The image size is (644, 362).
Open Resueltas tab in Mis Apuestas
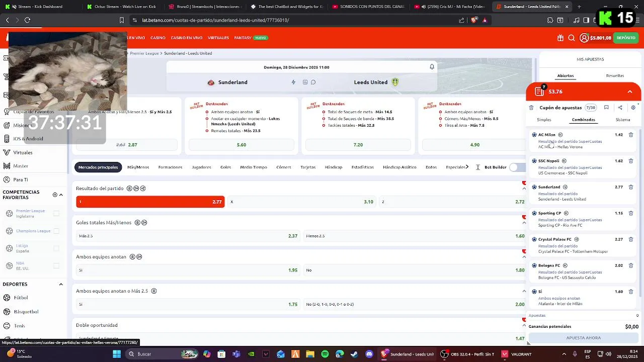click(615, 75)
